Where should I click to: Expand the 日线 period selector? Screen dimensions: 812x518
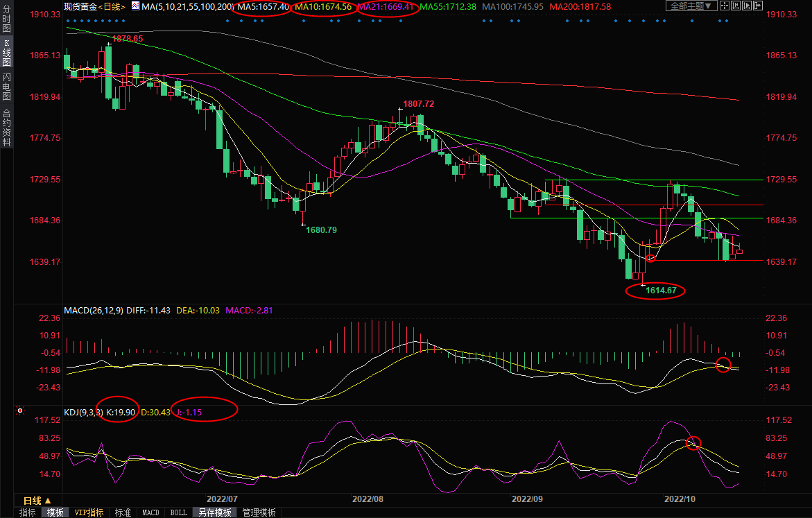point(37,500)
